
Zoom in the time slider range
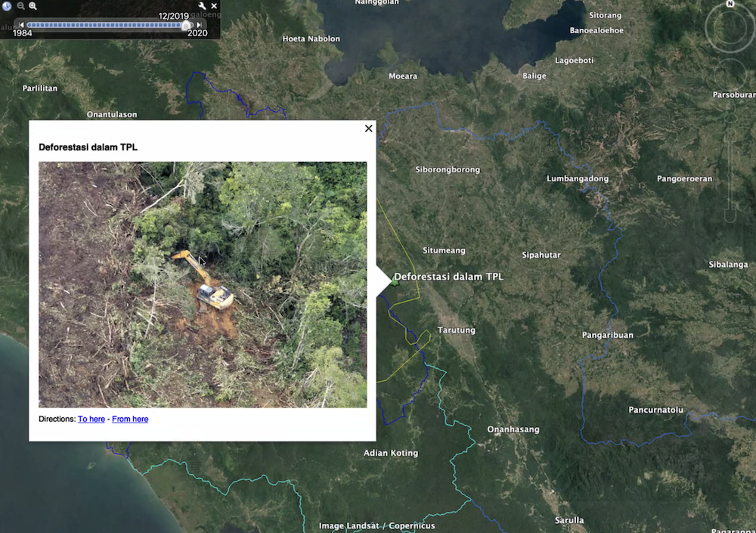[33, 6]
